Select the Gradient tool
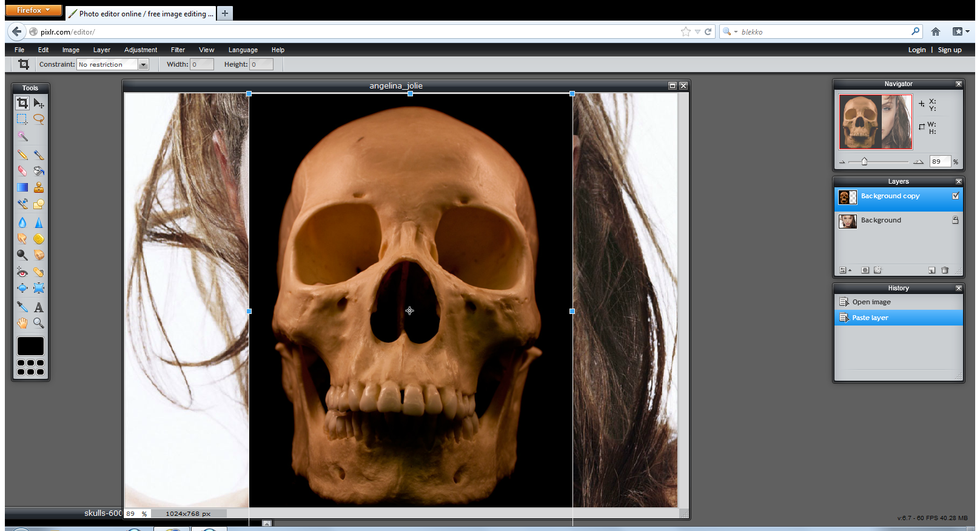This screenshot has width=980, height=531. (22, 187)
